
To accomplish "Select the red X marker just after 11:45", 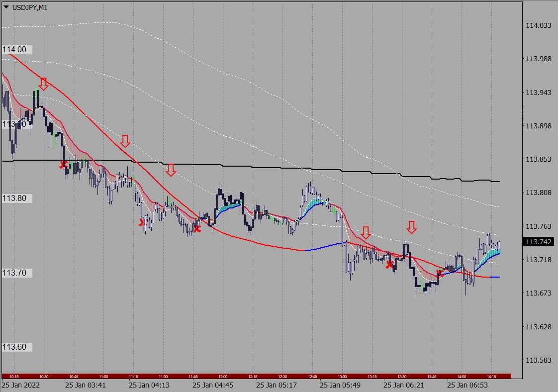I will (x=197, y=229).
